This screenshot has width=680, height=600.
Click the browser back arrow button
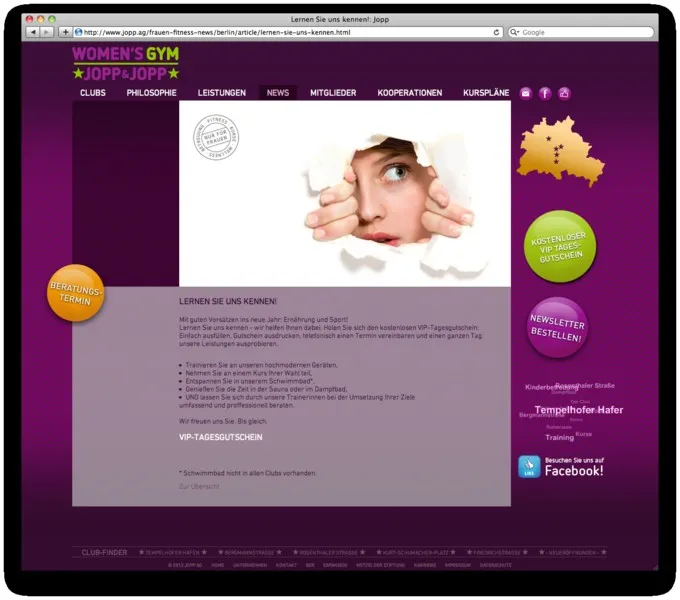(33, 32)
